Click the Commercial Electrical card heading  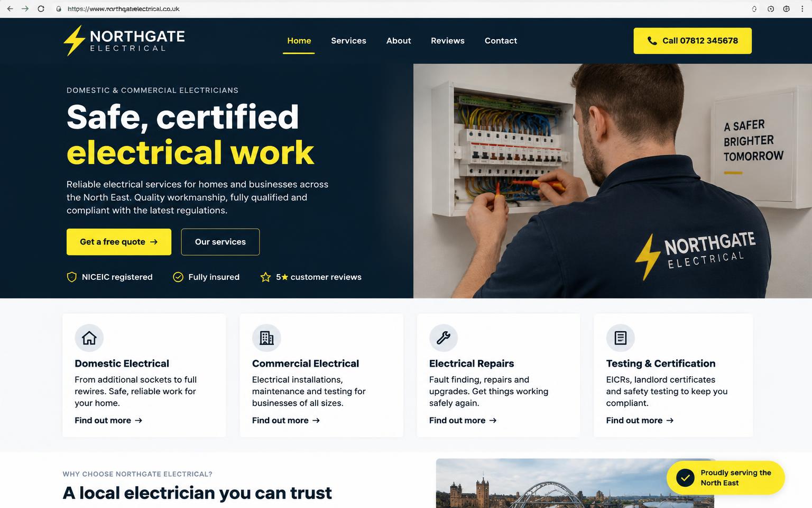tap(306, 364)
